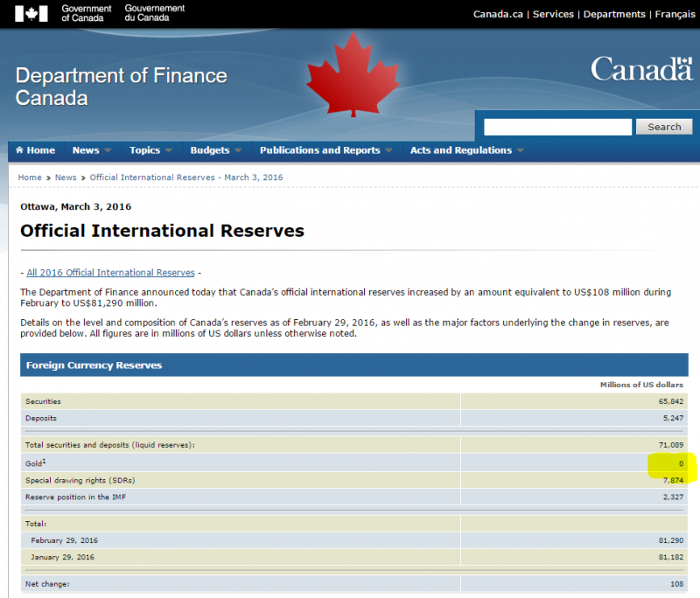The image size is (700, 598).
Task: Expand the News dropdown menu
Action: (92, 150)
